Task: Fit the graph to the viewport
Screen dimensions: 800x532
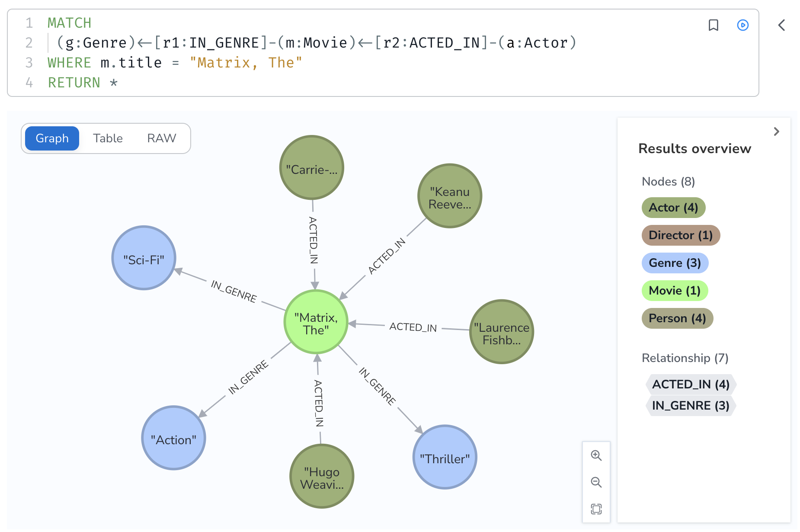Action: coord(596,509)
